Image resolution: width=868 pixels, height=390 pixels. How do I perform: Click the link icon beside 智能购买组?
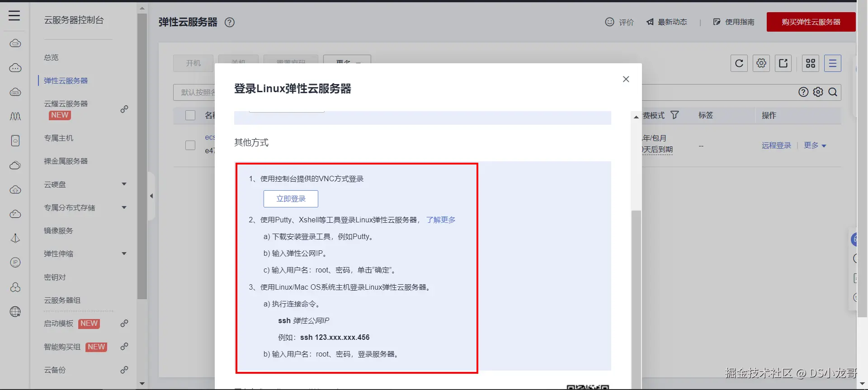tap(124, 347)
